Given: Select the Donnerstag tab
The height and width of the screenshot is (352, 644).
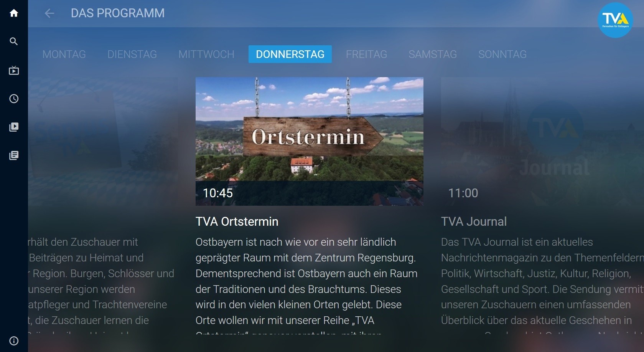Looking at the screenshot, I should click(290, 54).
